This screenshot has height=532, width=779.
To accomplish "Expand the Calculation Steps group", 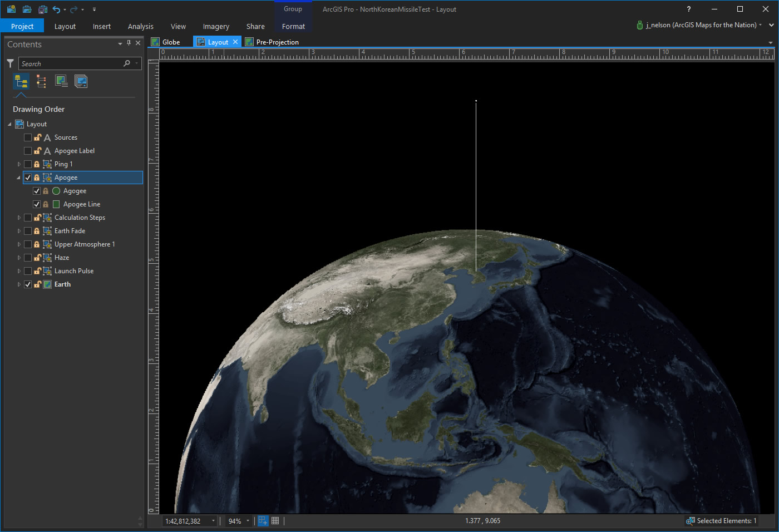I will 19,218.
